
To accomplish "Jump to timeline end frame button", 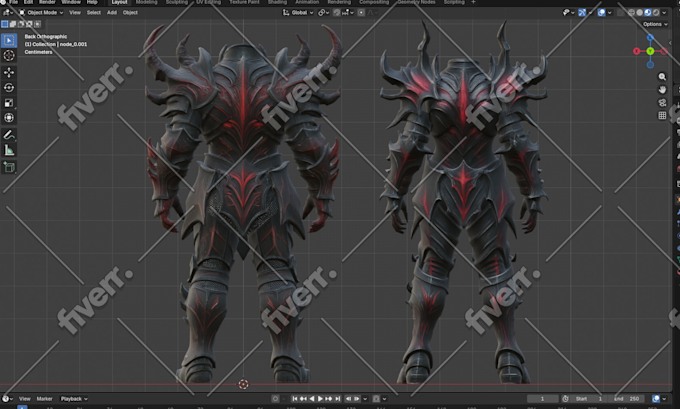I will point(337,399).
